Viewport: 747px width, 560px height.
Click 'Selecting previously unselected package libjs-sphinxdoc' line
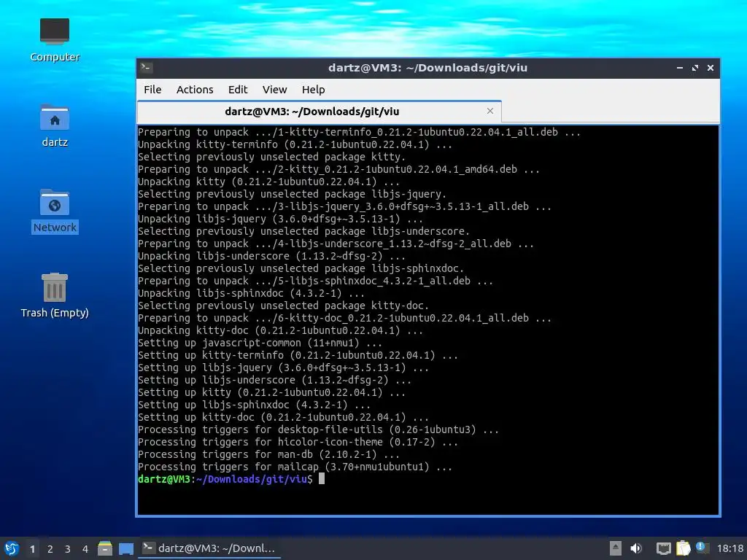tap(301, 268)
